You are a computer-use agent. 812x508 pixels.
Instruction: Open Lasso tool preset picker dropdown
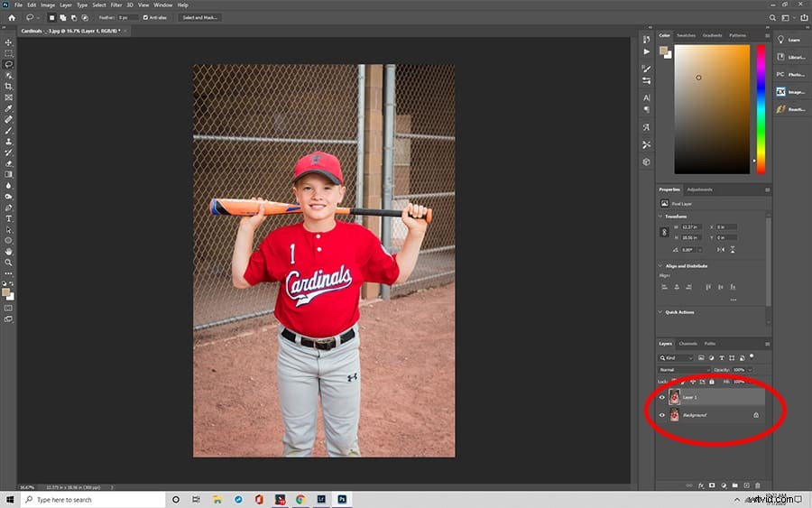[x=38, y=18]
